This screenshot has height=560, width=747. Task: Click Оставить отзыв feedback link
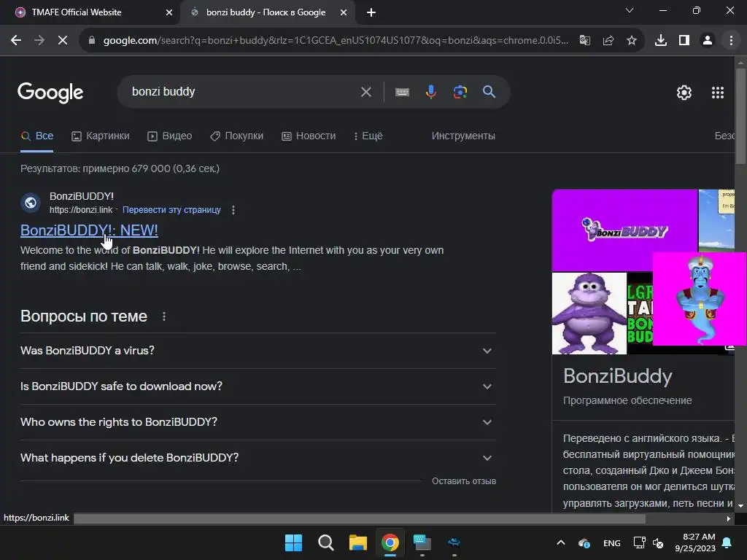pyautogui.click(x=463, y=481)
